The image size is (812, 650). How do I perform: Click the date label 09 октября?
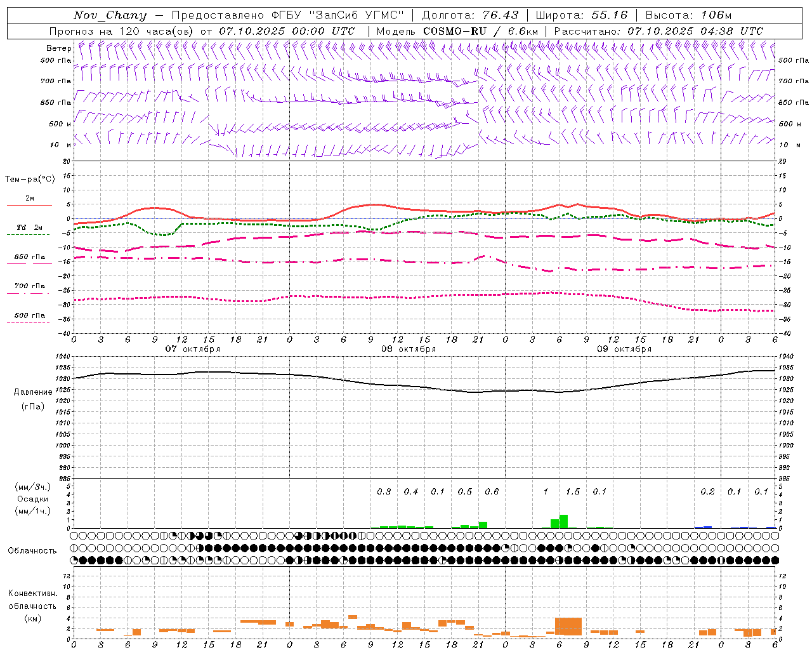[624, 349]
